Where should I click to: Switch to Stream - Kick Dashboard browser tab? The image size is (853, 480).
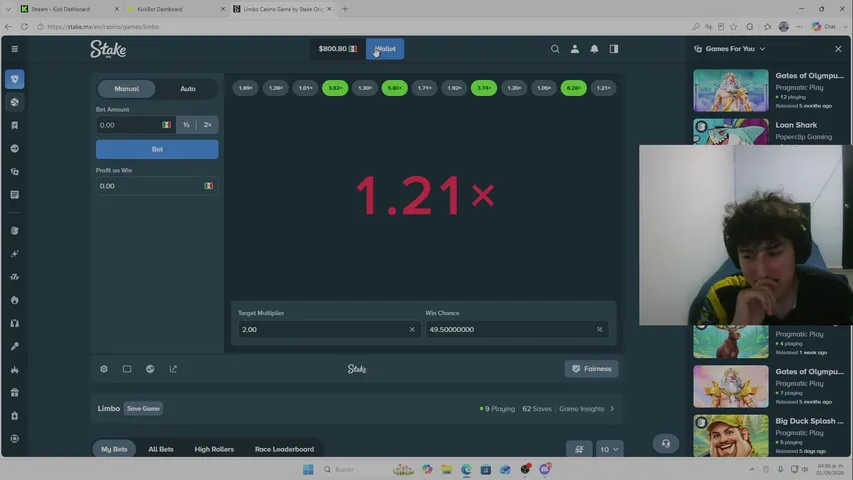click(69, 9)
